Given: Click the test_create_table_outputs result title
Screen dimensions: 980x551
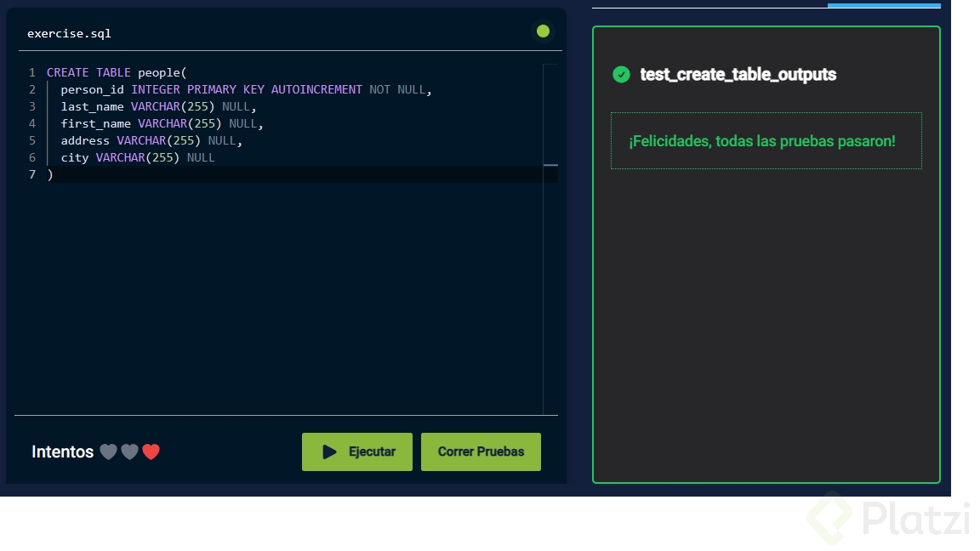Looking at the screenshot, I should click(738, 74).
